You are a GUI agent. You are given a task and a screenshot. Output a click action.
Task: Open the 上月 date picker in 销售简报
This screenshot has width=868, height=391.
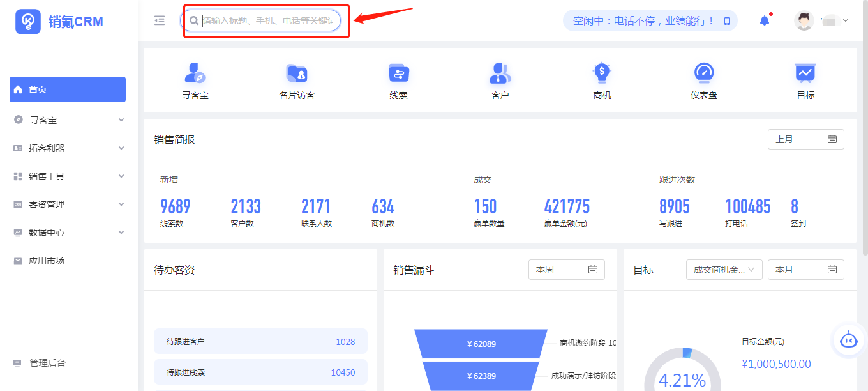pos(805,139)
